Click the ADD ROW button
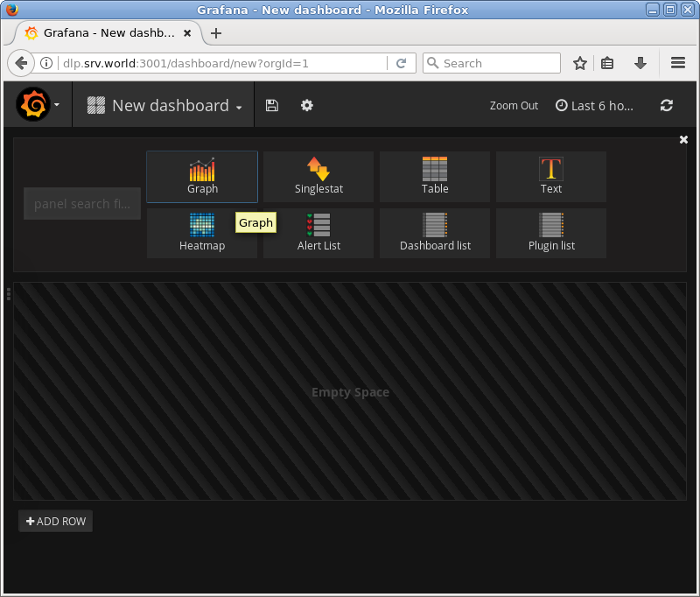 pos(56,521)
